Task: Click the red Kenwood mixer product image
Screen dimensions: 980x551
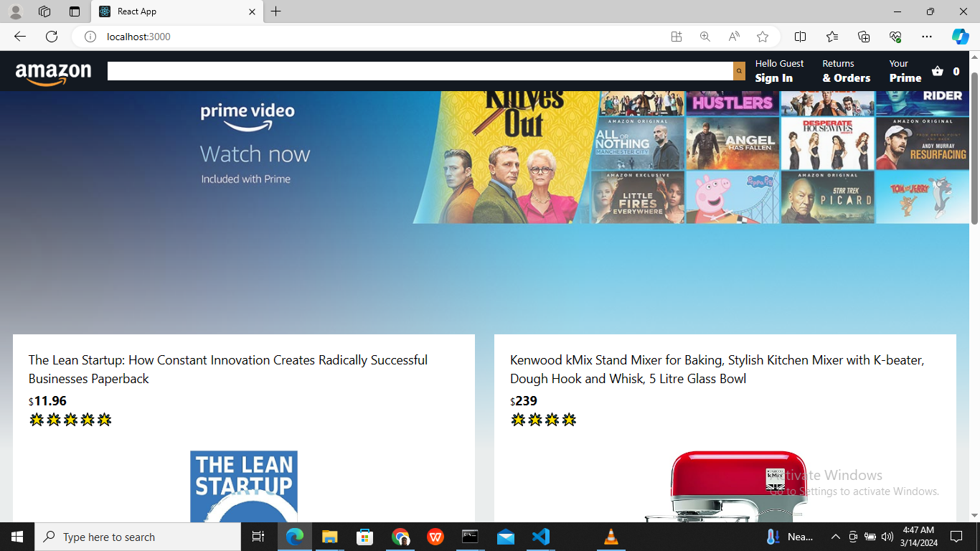Action: point(725,486)
